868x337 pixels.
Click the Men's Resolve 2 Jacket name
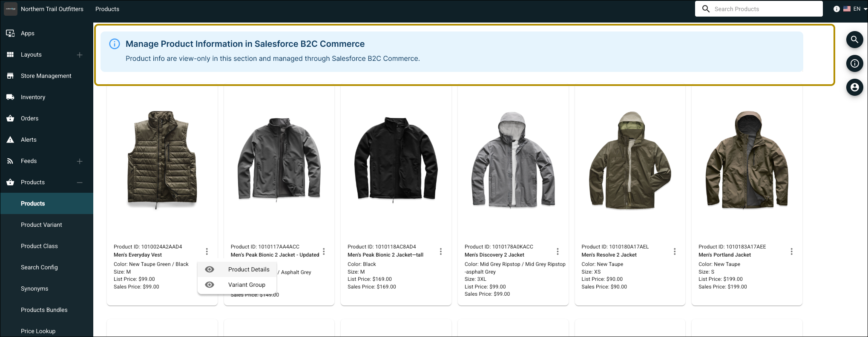coord(609,255)
